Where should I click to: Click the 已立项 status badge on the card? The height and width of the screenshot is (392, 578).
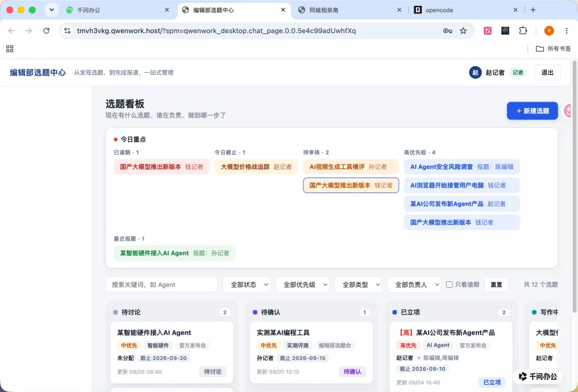coord(492,382)
